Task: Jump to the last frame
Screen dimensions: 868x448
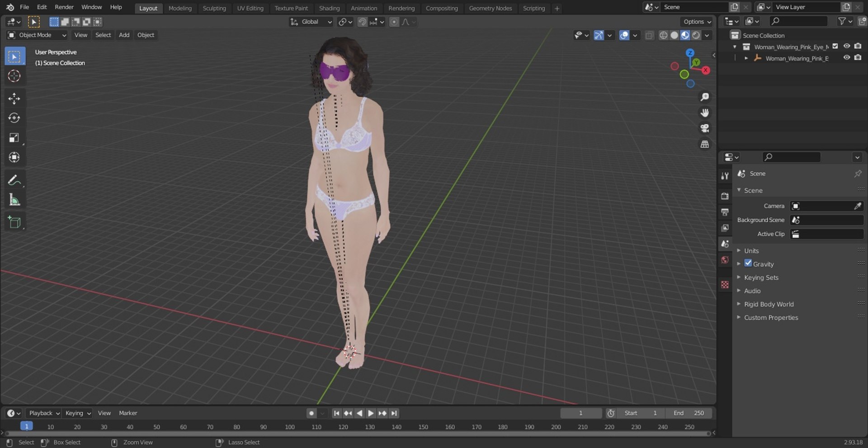Action: [394, 413]
